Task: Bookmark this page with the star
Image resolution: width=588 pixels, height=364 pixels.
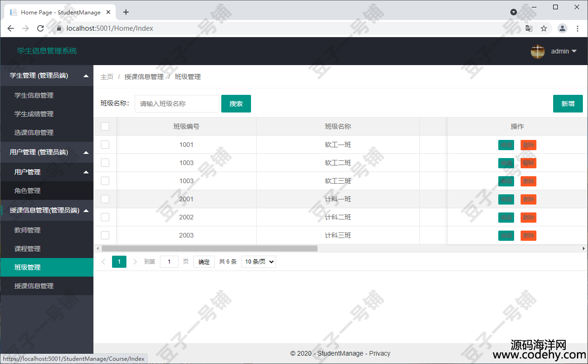Action: click(544, 28)
